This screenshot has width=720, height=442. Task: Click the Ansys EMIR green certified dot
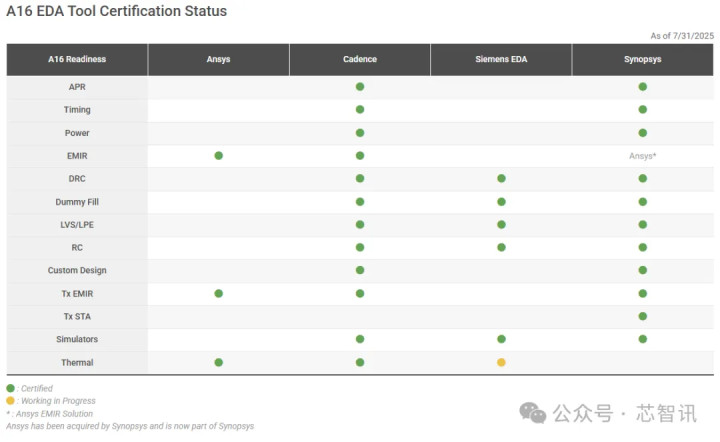coord(218,156)
